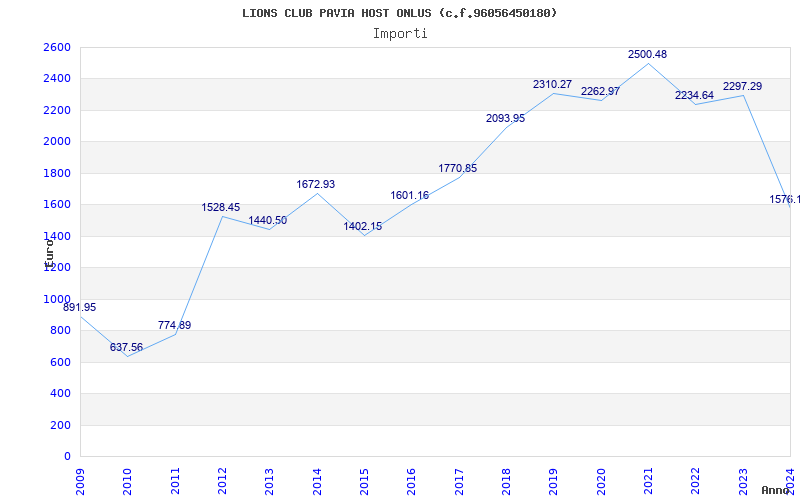Select the 891.95 data label
800x500 pixels.
point(79,308)
